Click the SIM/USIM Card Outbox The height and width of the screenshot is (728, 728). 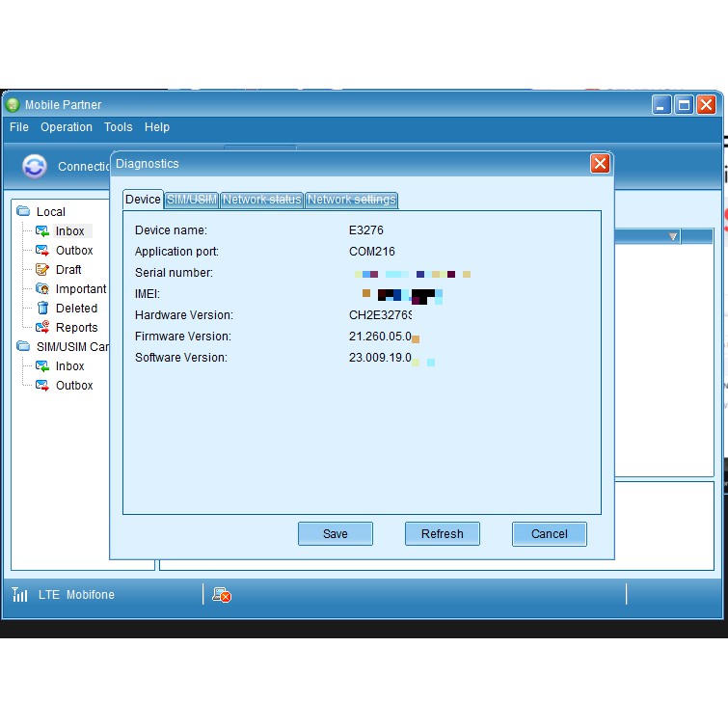73,386
